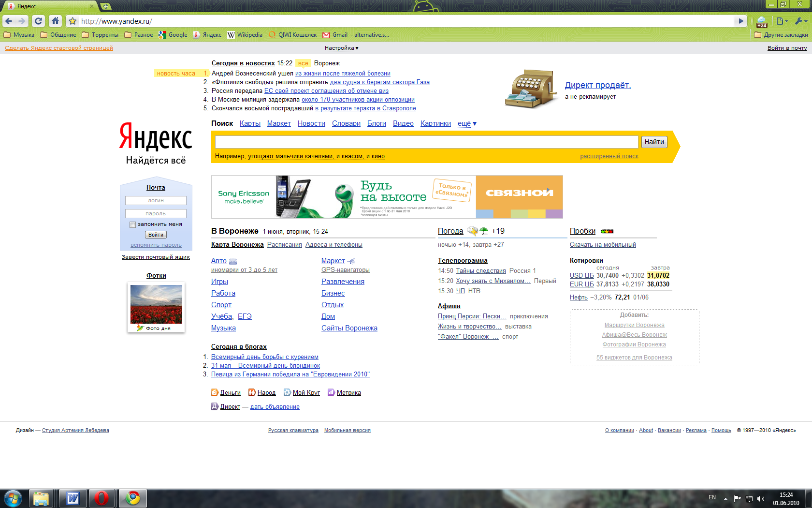This screenshot has height=508, width=812.
Task: Open the Телепрограмма link
Action: point(463,261)
